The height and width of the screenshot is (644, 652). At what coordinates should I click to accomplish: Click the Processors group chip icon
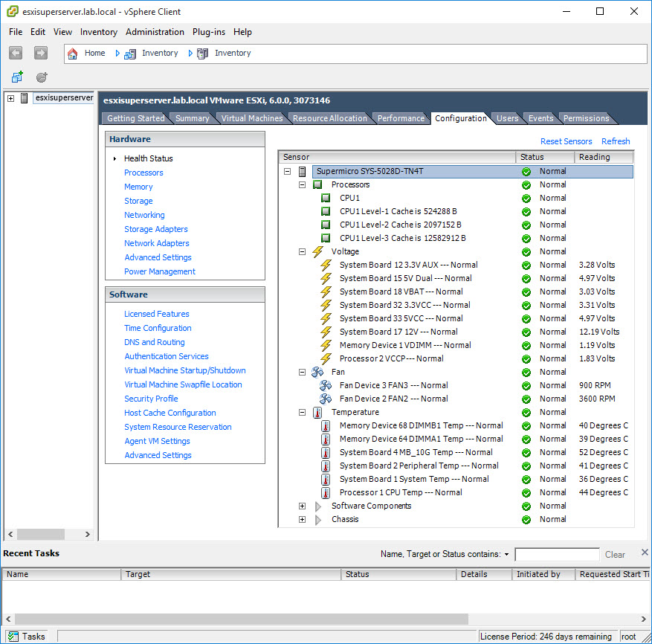317,184
